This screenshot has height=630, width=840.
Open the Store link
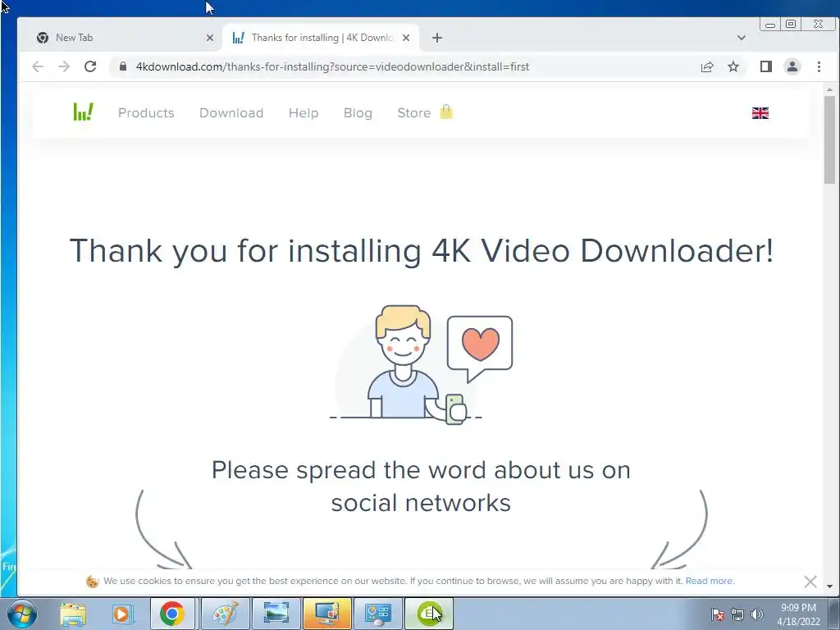[414, 113]
